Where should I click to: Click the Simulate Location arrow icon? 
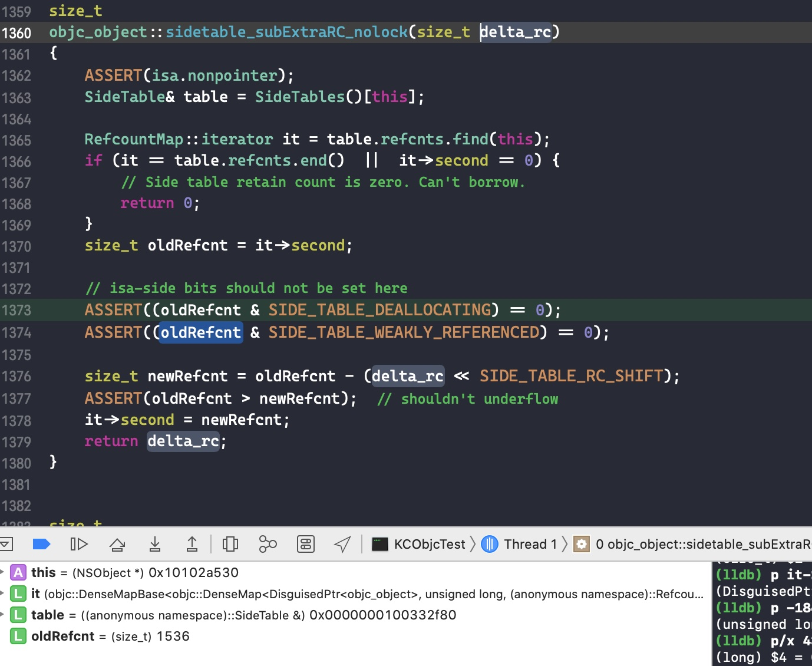click(342, 544)
